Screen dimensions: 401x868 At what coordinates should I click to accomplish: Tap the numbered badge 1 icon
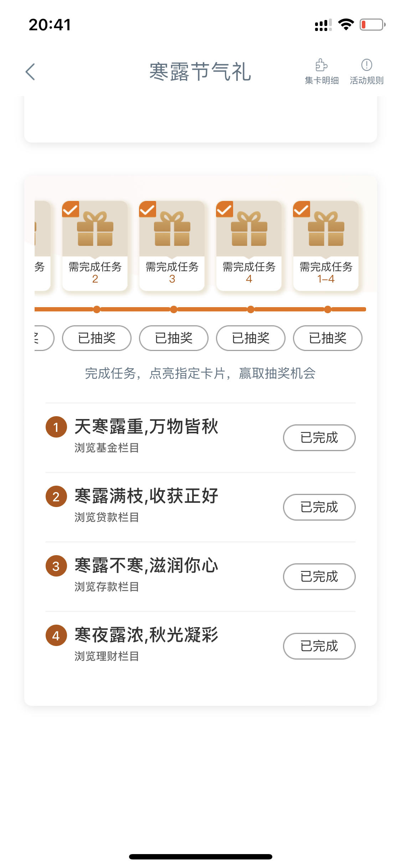pyautogui.click(x=56, y=427)
